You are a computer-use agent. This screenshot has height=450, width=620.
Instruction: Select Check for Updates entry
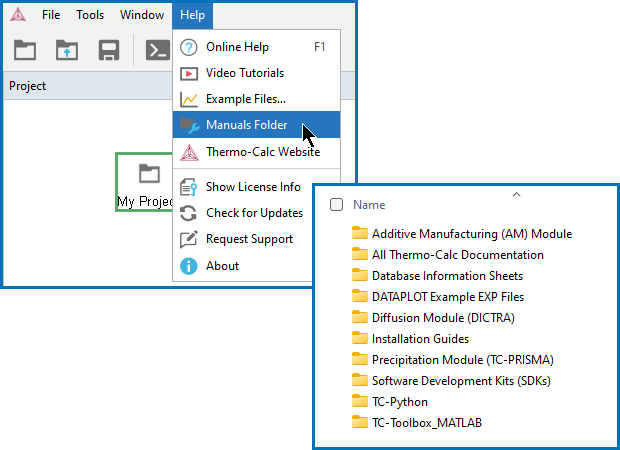pos(254,213)
